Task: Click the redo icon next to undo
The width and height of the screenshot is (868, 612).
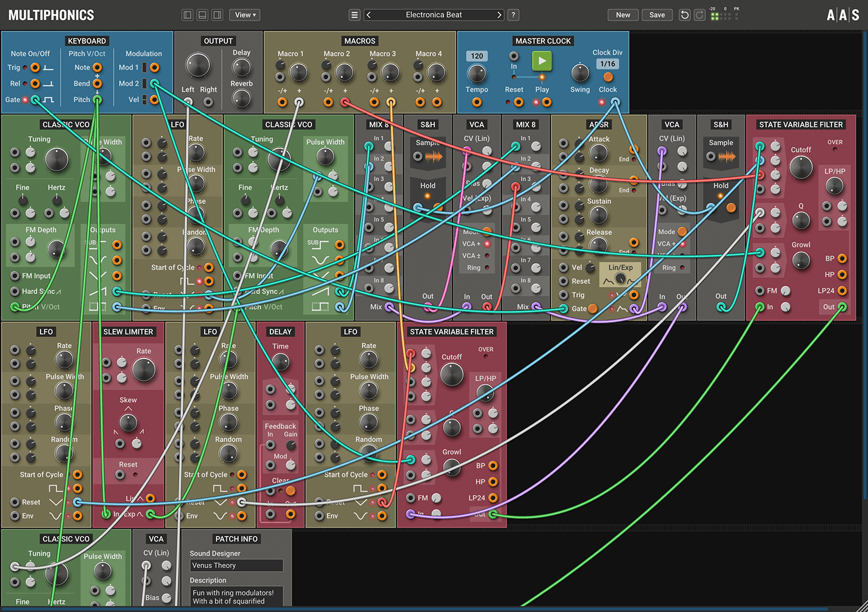Action: [x=699, y=14]
